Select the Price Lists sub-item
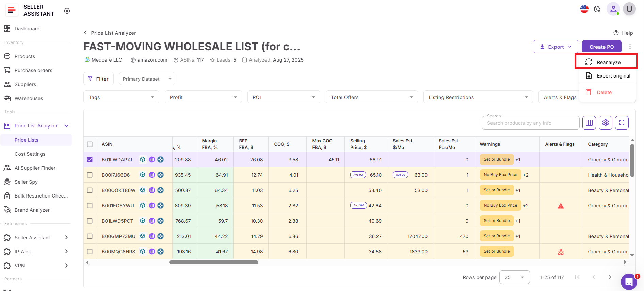The width and height of the screenshot is (644, 291). click(36, 140)
